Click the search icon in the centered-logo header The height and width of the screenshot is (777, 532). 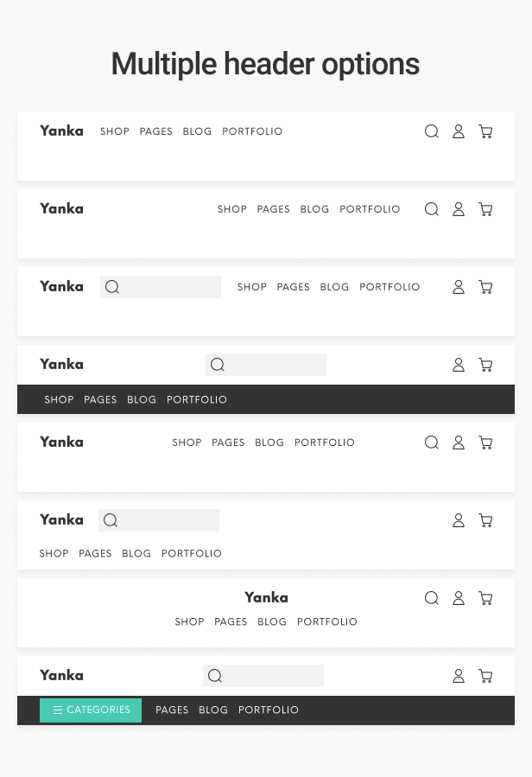click(432, 597)
